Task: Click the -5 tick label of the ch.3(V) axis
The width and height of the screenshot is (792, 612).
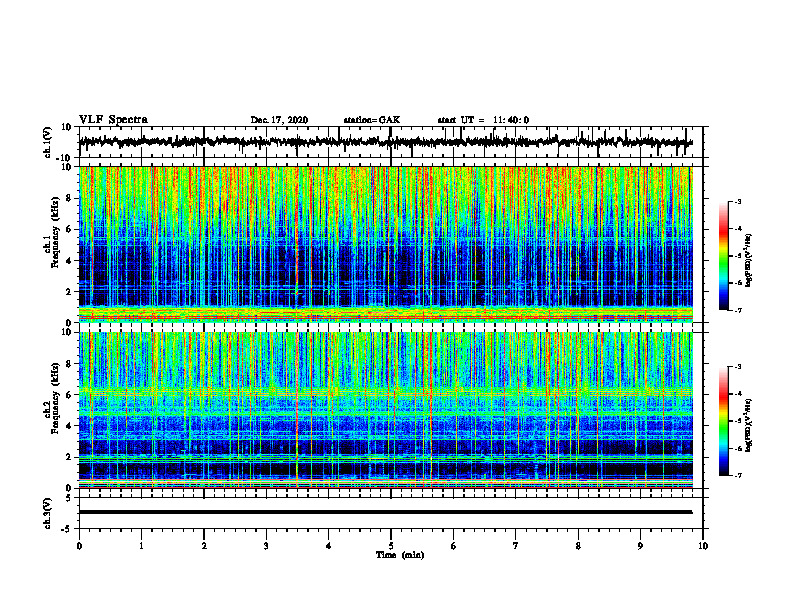Action: coord(68,529)
